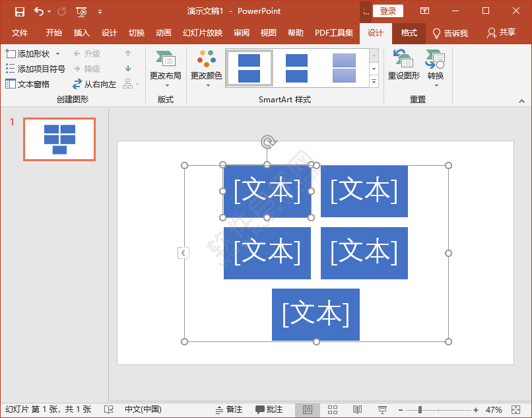The height and width of the screenshot is (418, 532).
Task: Click 添加项目符号 add bullet
Action: [x=35, y=69]
